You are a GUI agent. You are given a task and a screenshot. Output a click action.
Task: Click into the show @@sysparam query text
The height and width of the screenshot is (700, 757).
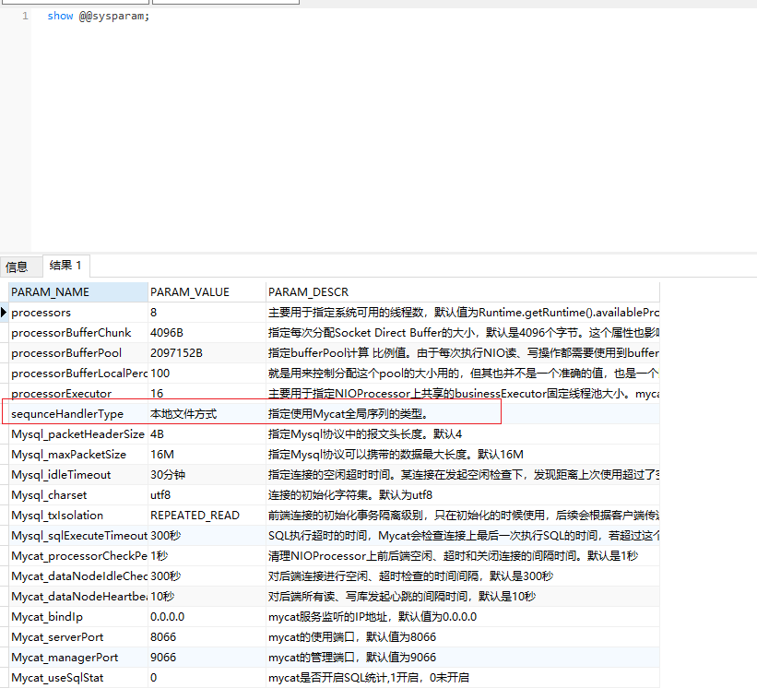98,17
